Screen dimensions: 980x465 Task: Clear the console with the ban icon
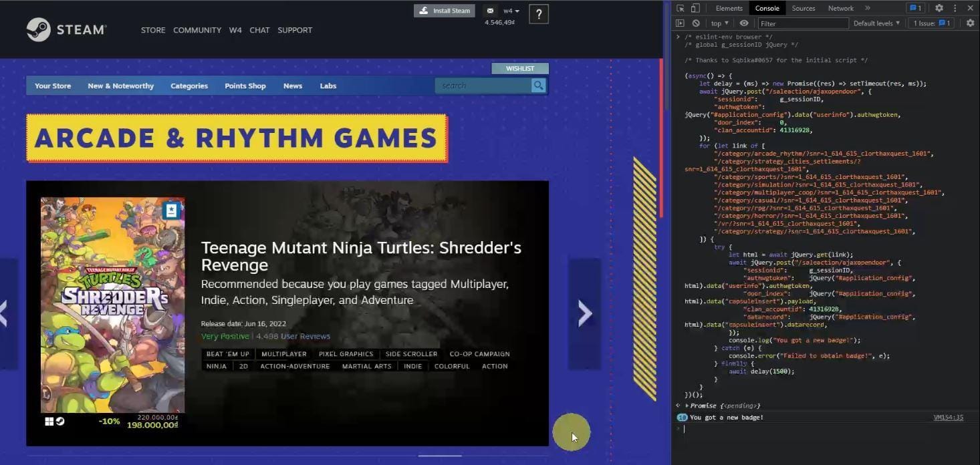click(x=696, y=23)
